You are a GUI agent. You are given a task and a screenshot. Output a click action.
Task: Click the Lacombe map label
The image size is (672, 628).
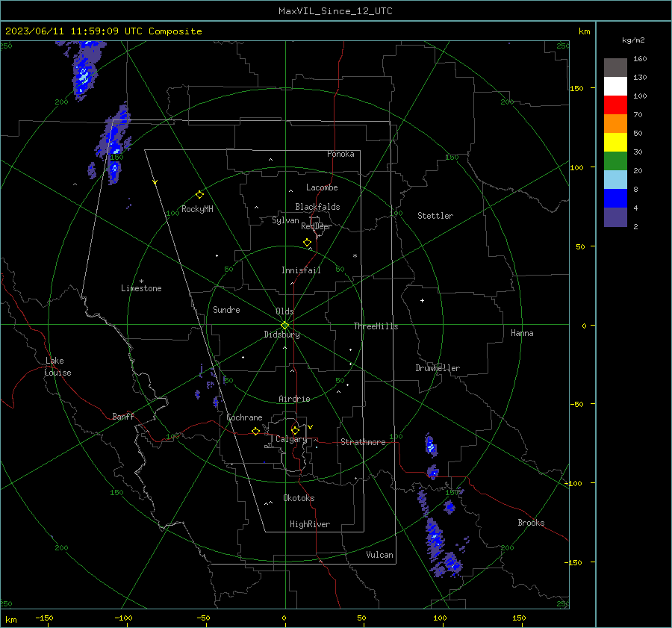coord(322,187)
